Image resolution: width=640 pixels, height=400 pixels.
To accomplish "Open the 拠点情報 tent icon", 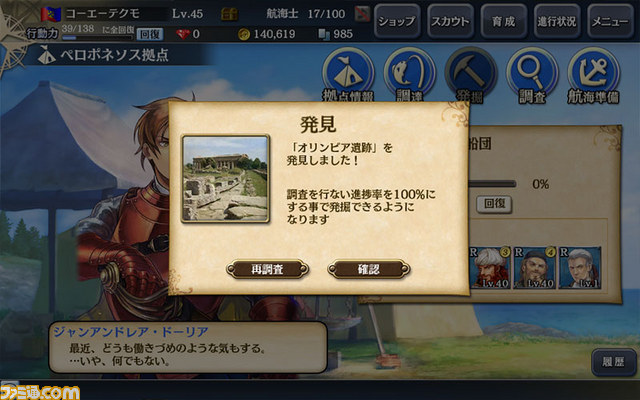I will click(348, 73).
